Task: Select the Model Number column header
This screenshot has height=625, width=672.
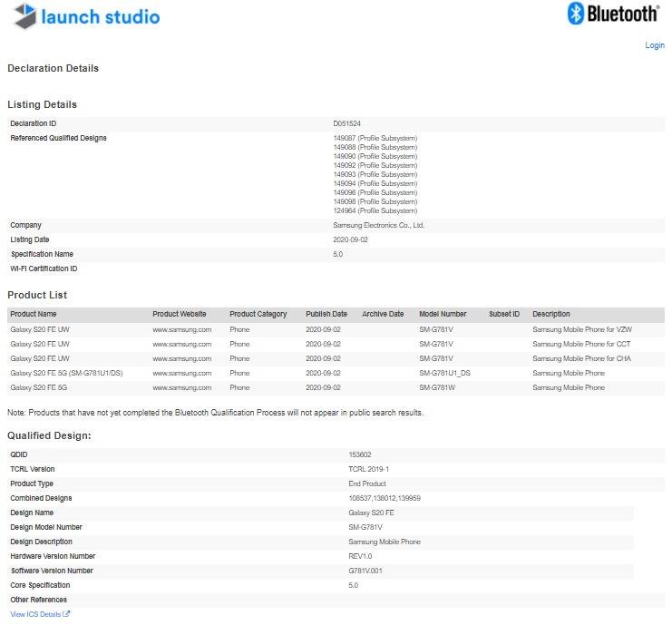Action: coord(443,314)
